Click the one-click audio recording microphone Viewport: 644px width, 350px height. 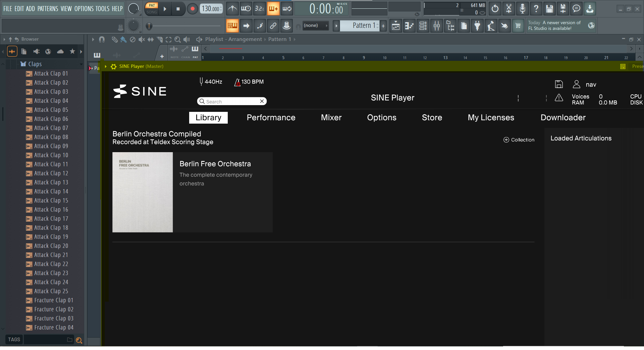click(522, 9)
